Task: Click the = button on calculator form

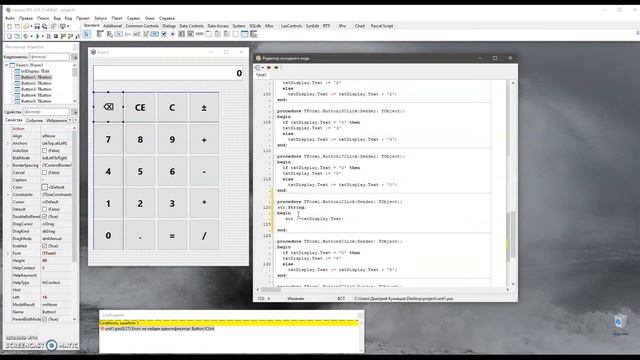Action: (x=172, y=236)
